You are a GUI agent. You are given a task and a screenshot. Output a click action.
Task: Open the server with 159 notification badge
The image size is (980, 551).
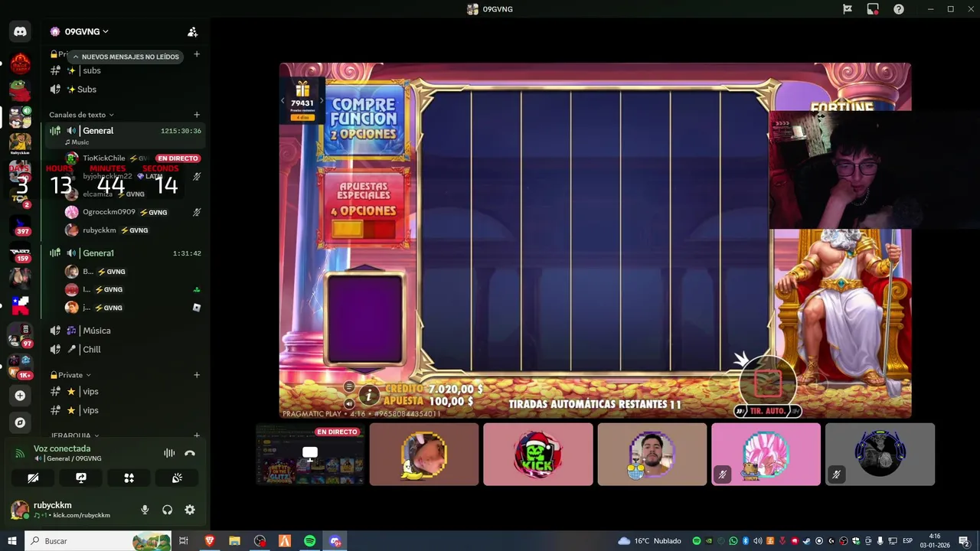point(20,253)
